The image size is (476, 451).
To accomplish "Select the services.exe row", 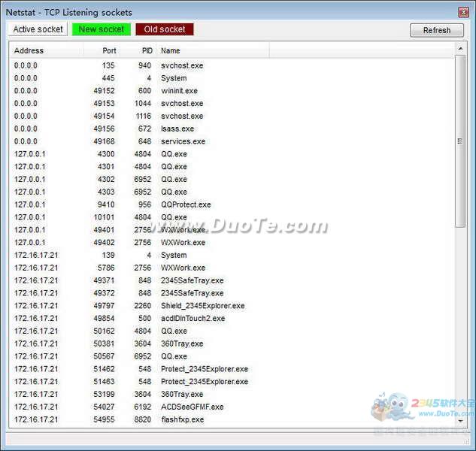I will [183, 141].
